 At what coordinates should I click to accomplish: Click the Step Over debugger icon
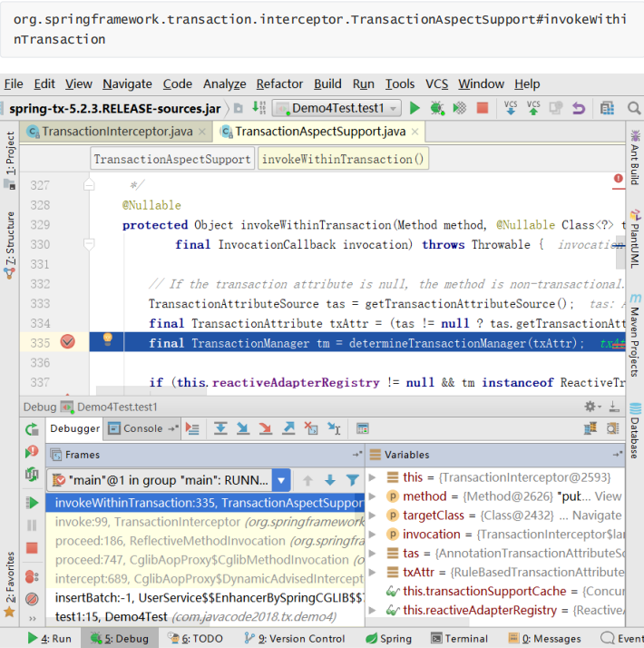click(220, 428)
